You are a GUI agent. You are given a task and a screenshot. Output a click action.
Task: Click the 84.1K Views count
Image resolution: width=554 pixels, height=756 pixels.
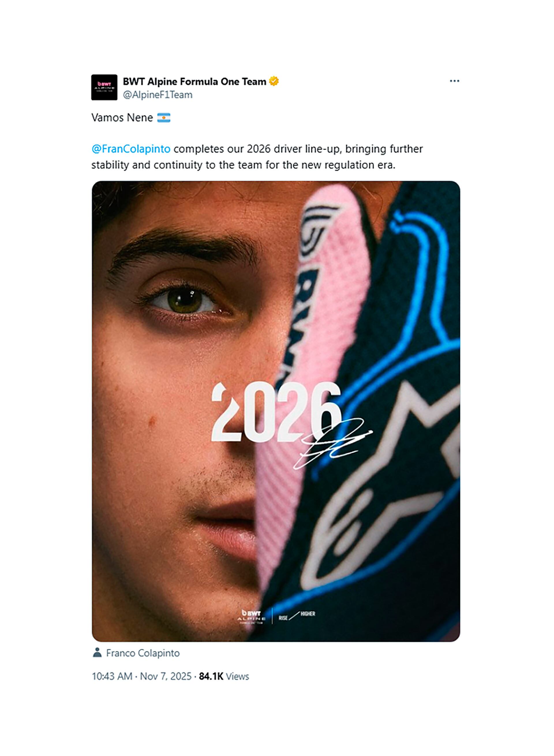pyautogui.click(x=224, y=676)
